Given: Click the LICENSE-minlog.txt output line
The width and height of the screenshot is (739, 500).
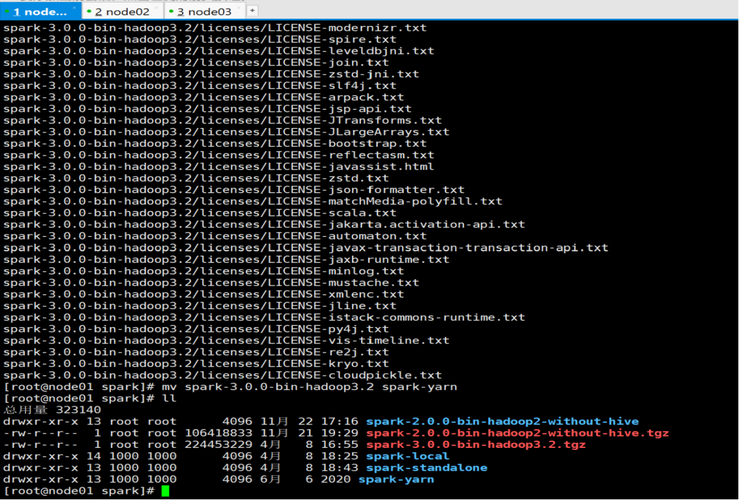Looking at the screenshot, I should click(x=204, y=271).
